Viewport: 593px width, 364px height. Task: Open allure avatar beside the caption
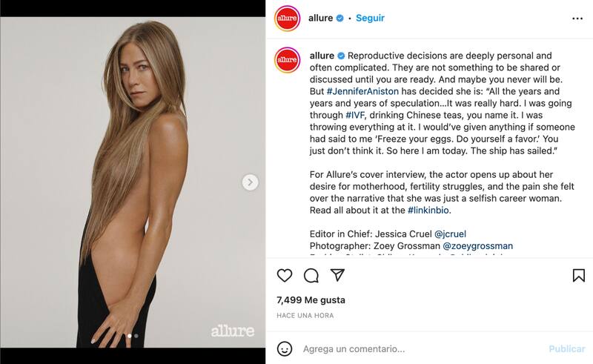pos(288,60)
